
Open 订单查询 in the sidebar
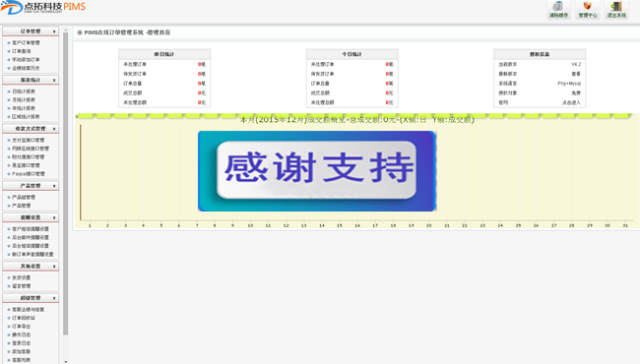[22, 51]
